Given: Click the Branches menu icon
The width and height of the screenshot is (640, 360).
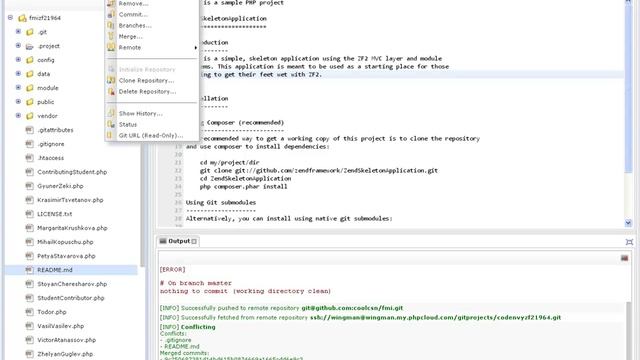Looking at the screenshot, I should [x=111, y=25].
